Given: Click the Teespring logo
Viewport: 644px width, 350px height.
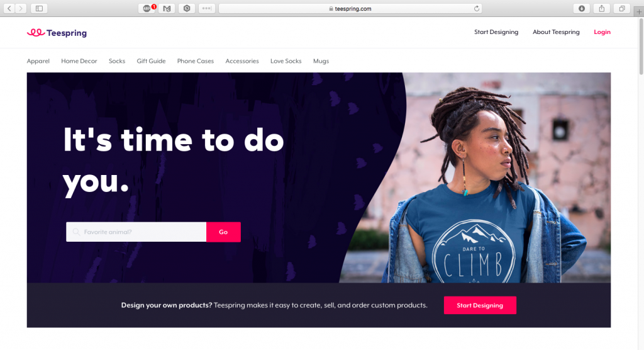Looking at the screenshot, I should tap(57, 33).
